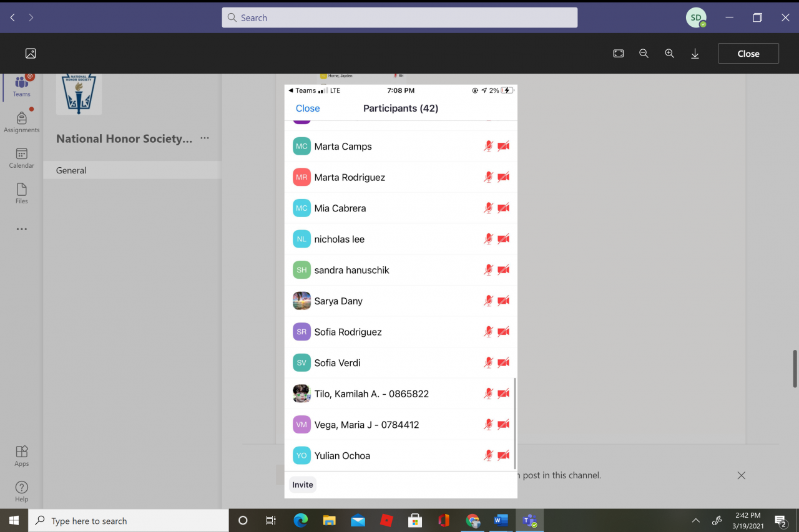Image resolution: width=799 pixels, height=532 pixels.
Task: Zoom in on the image
Action: click(x=669, y=54)
